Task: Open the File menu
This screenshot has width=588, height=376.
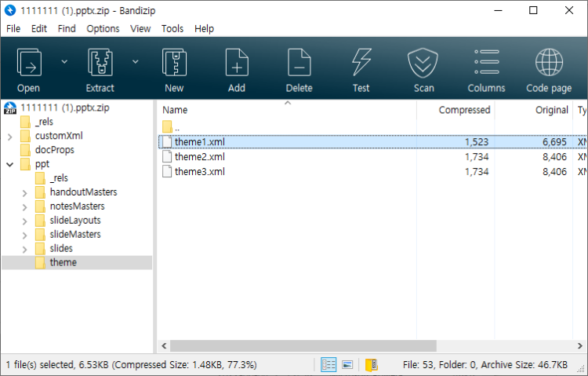Action: (13, 29)
